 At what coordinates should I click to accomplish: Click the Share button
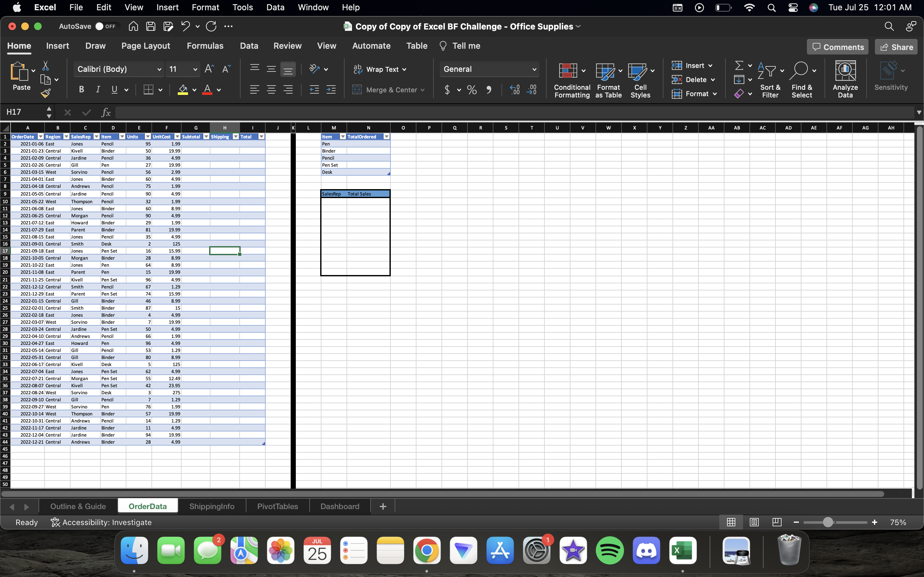(x=896, y=47)
